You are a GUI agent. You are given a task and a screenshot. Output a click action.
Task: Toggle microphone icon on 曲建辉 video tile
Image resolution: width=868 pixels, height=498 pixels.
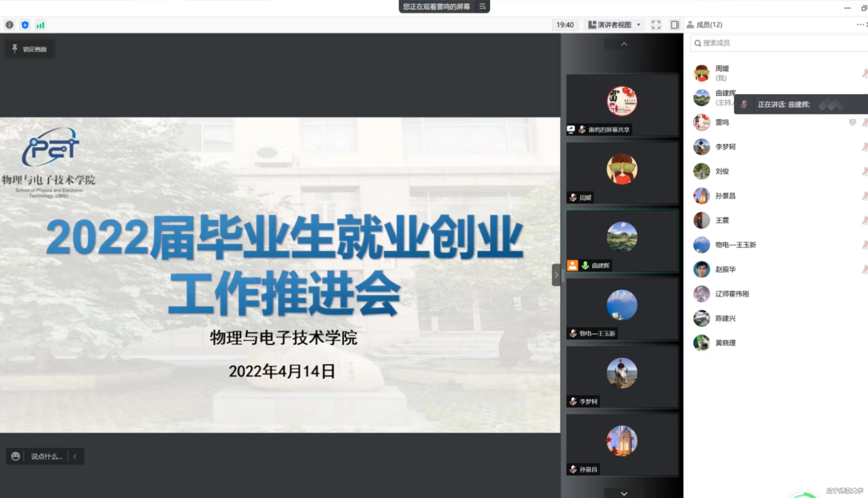click(585, 265)
